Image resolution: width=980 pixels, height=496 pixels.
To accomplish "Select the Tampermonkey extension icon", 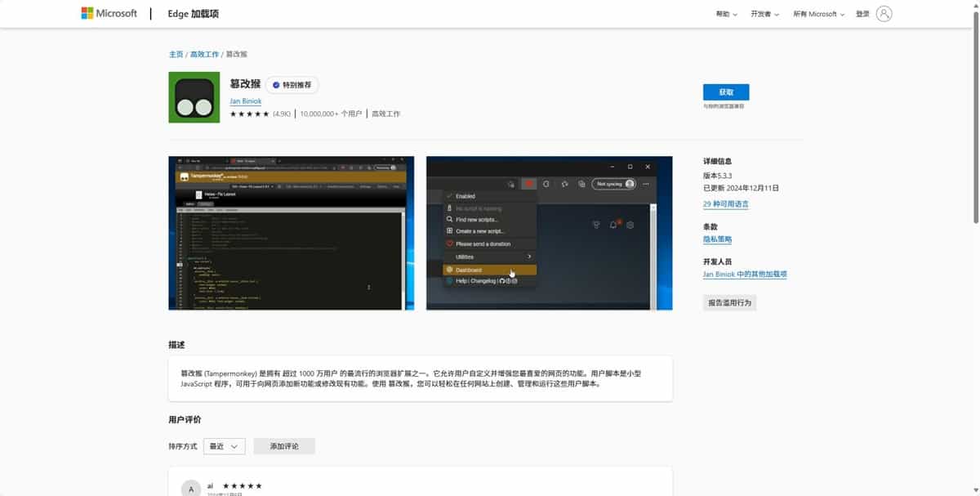I will [194, 97].
